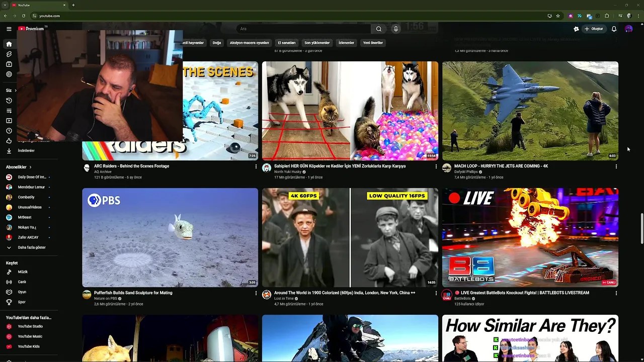
Task: Open options for Husky challenge video
Action: (x=436, y=166)
